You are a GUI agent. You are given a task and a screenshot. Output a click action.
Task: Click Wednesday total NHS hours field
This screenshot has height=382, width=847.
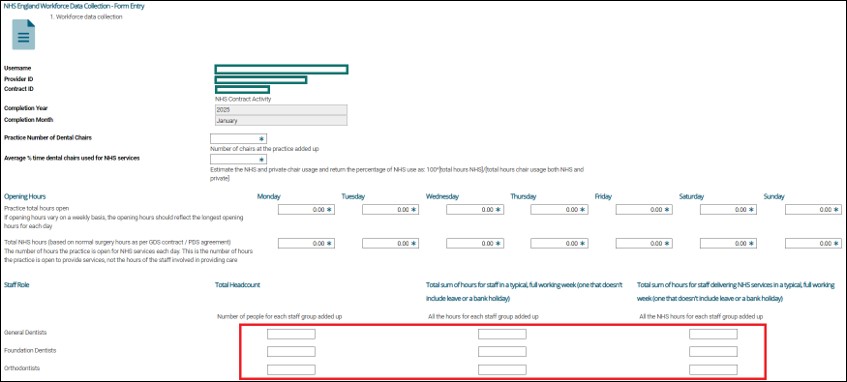[x=475, y=244]
